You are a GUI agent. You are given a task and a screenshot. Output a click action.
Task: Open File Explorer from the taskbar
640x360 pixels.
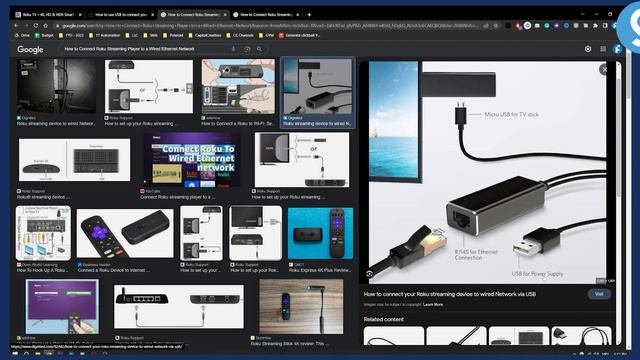pos(38,353)
